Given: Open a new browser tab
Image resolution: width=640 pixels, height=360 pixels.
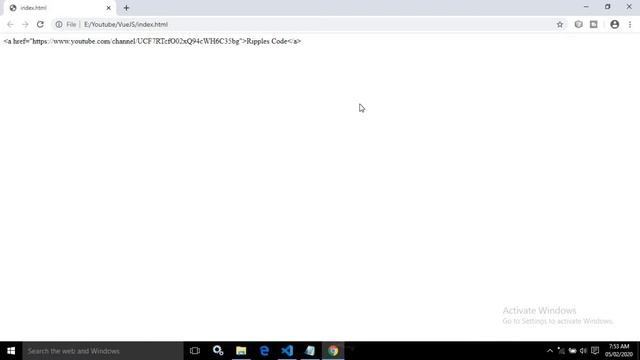Looking at the screenshot, I should (x=126, y=8).
